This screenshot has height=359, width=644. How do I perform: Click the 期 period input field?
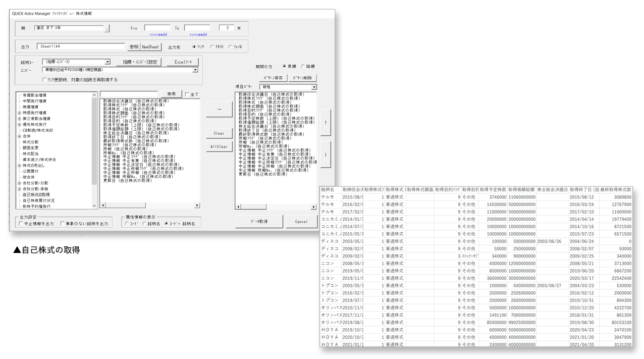click(69, 28)
